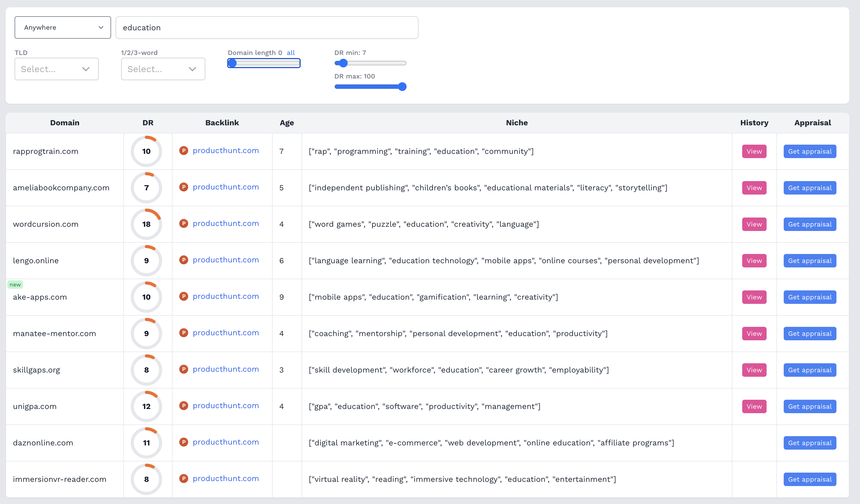This screenshot has height=504, width=860.
Task: Click Product Hunt icon in rapprogtrain.com row
Action: click(x=184, y=150)
